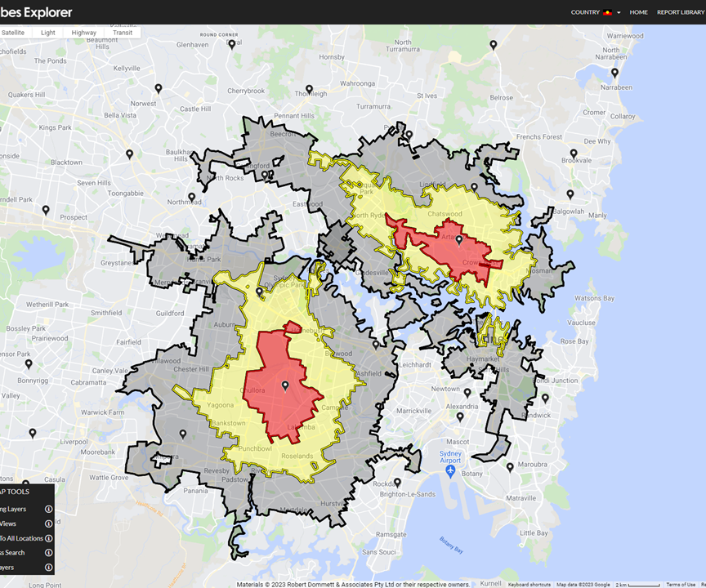
Task: Click the country flag icon
Action: pos(607,12)
